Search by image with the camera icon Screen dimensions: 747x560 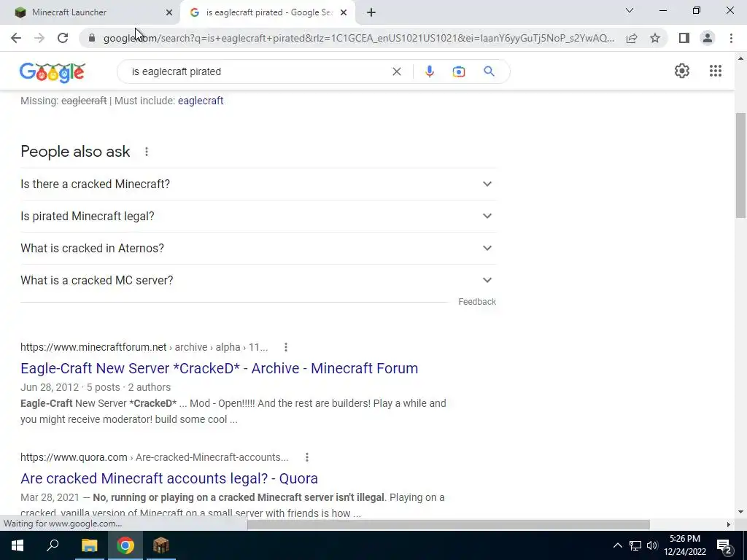459,71
